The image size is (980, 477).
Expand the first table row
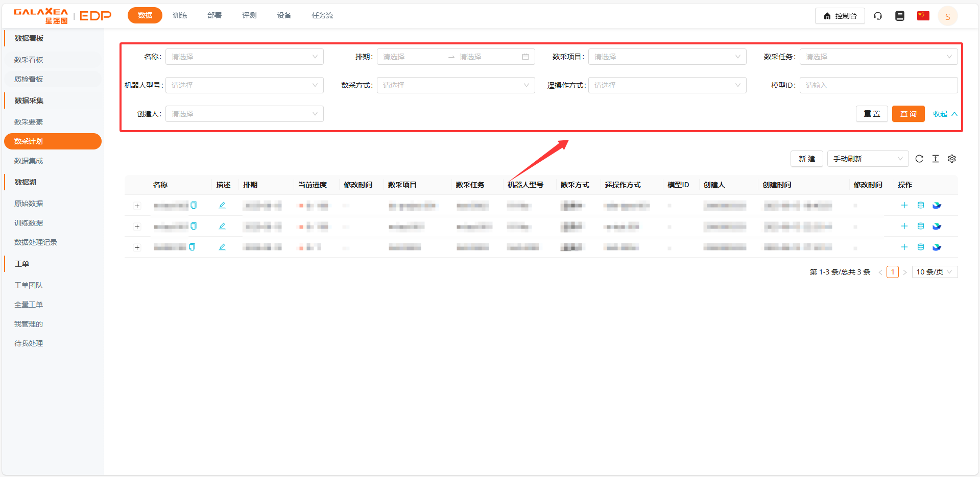pyautogui.click(x=137, y=206)
